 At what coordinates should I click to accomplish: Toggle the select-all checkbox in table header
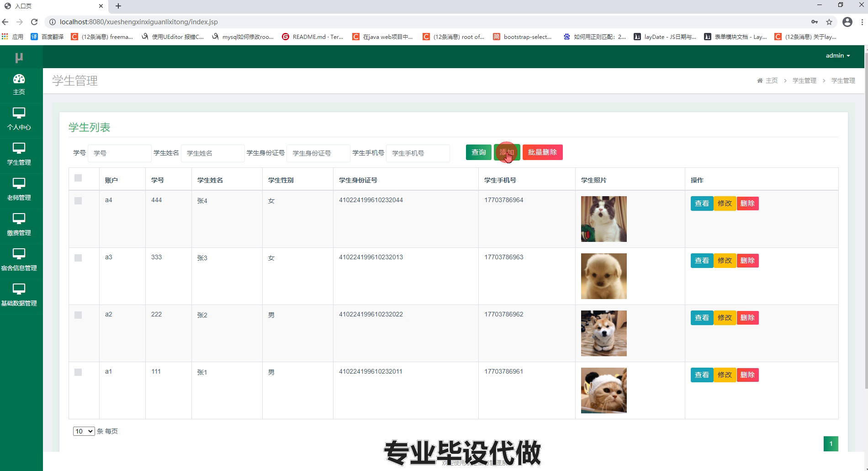point(78,178)
